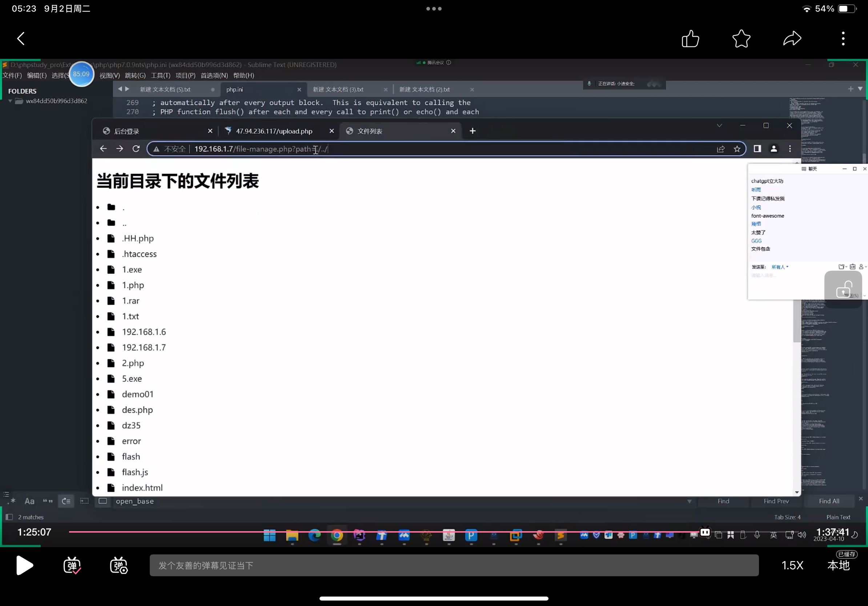Change Tab Size: 4 setting
The image size is (868, 606).
787,517
